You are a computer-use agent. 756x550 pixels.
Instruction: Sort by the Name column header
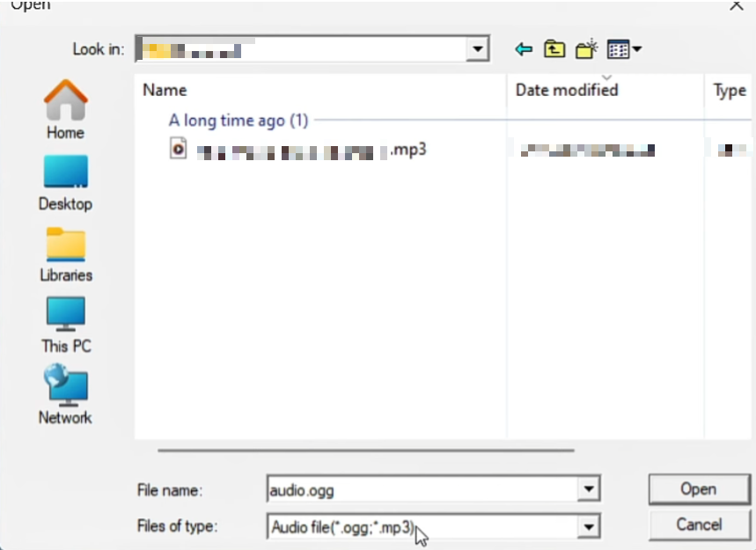pos(165,90)
